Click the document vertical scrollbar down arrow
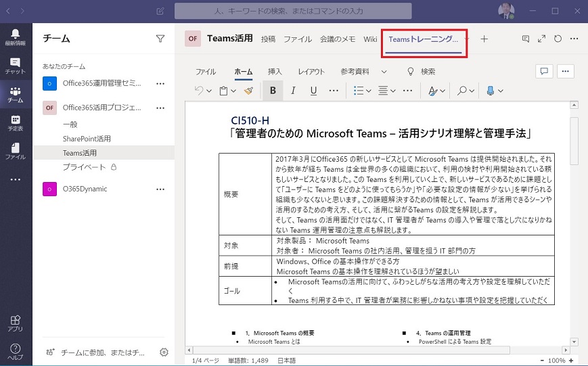Viewport: 588px width, 366px height. pyautogui.click(x=574, y=342)
